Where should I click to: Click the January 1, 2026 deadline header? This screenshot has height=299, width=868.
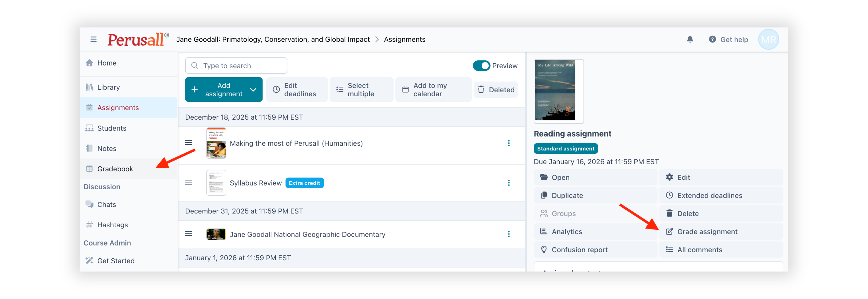click(x=351, y=258)
